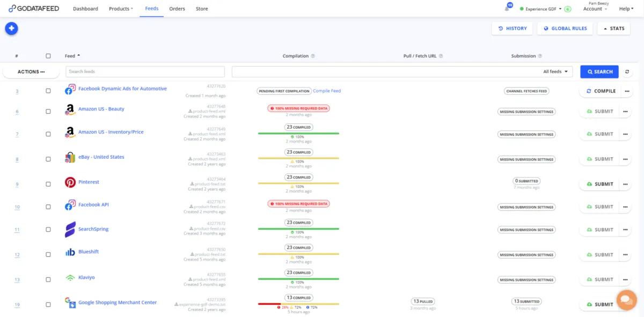644x317 pixels.
Task: Click Submit for Google Shopping Merchant Center
Action: [600, 305]
